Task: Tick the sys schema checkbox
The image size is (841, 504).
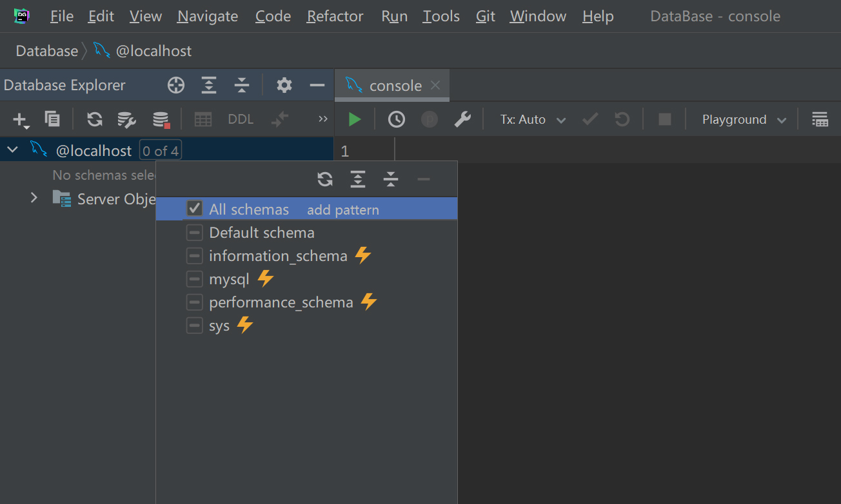Action: (194, 325)
